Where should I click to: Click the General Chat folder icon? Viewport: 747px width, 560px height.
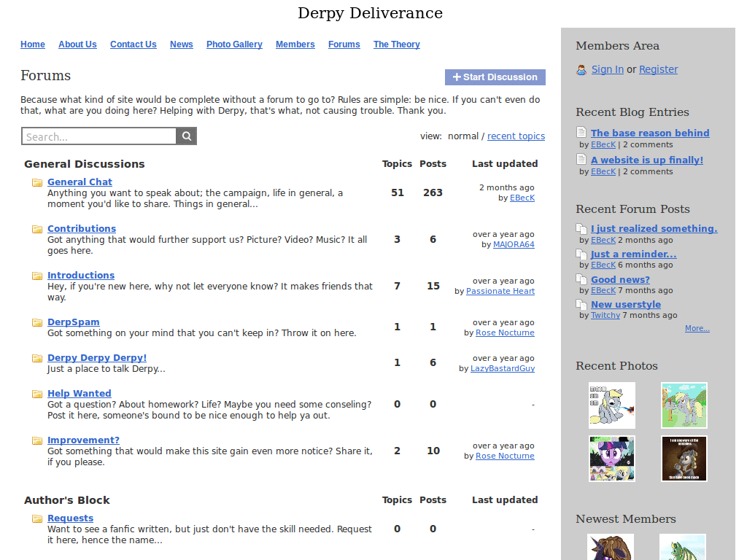pyautogui.click(x=37, y=182)
